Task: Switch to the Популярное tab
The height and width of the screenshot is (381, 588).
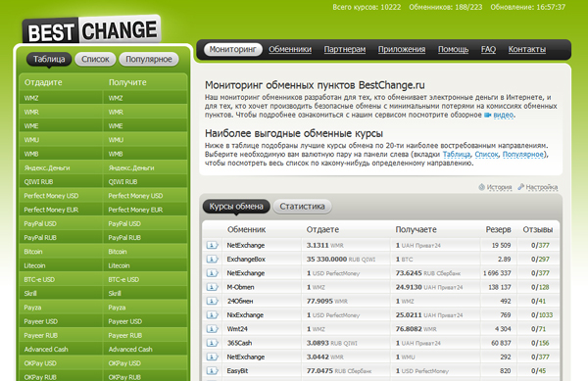Action: point(149,59)
